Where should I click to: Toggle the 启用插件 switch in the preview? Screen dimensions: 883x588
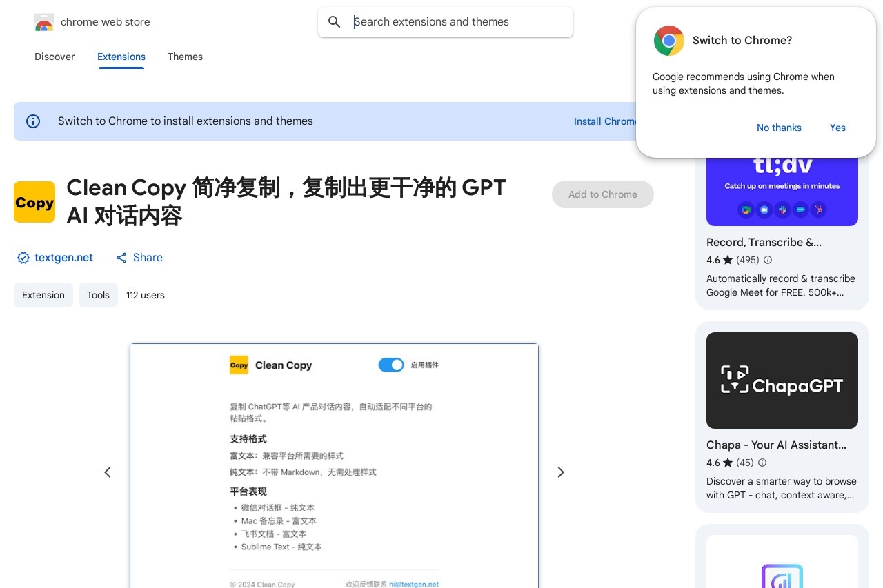click(x=391, y=365)
